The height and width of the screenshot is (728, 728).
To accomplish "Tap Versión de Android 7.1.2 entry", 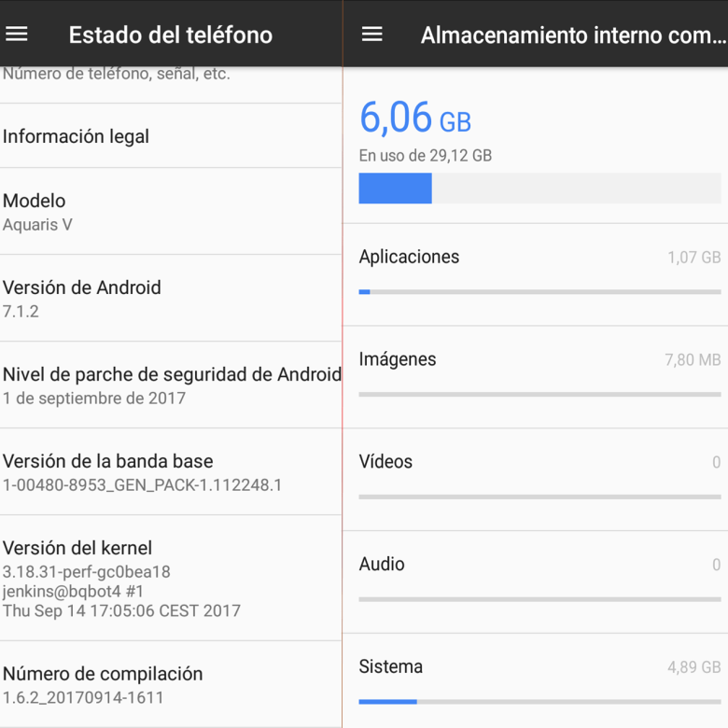I will pyautogui.click(x=171, y=299).
